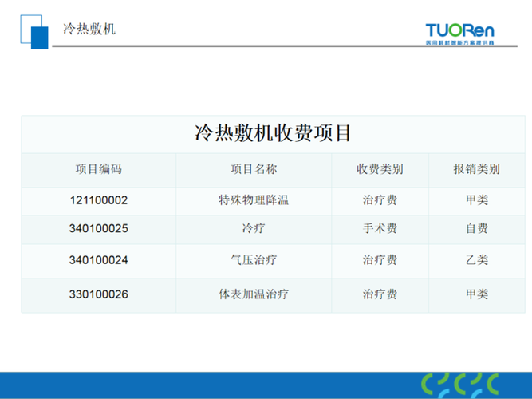Screen dimensions: 532x399
Task: Click the 项目编码 column header
Action: pos(98,168)
